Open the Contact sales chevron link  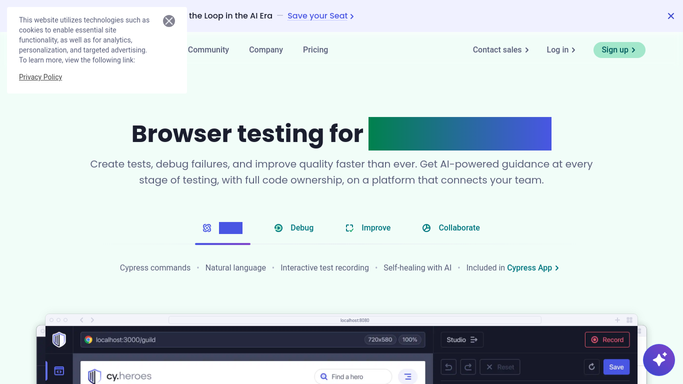[501, 50]
